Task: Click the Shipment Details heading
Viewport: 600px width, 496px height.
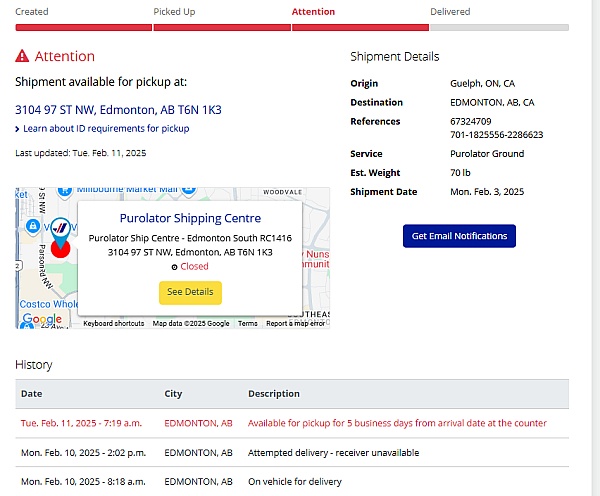Action: click(x=395, y=57)
